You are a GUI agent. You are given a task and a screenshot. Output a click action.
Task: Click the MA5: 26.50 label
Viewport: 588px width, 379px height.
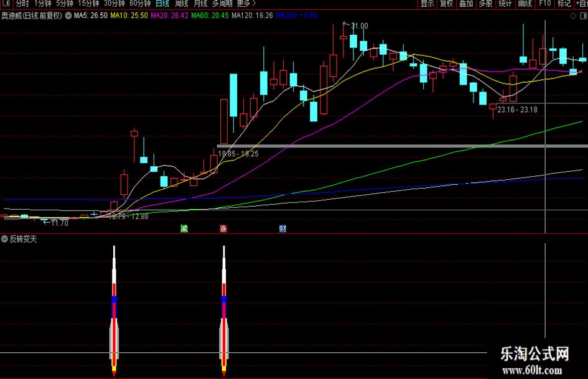90,16
